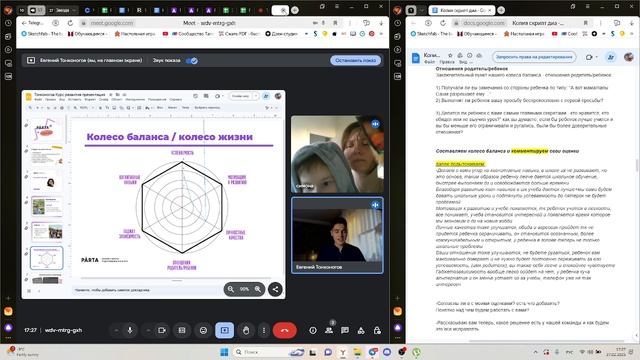Screen dimensions: 640x360
Task: Click share icon on presentation preview
Action: [x=276, y=289]
